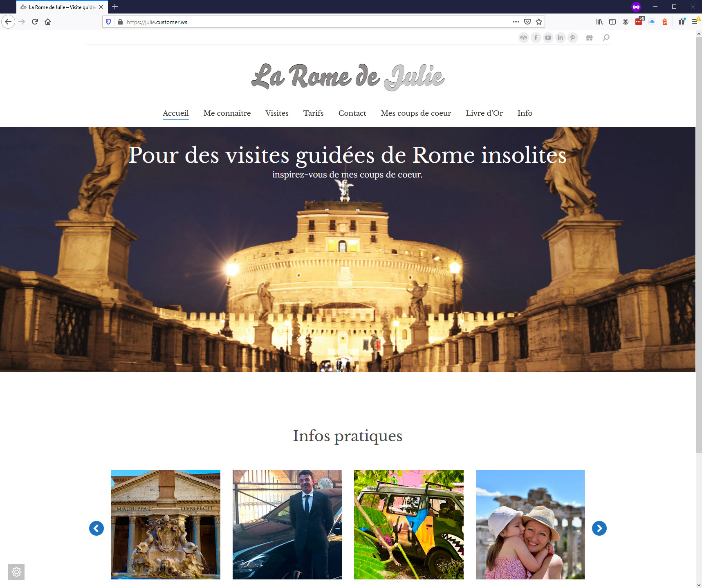Show next Infos pratiques carousel slide
Viewport: 702px width, 588px height.
(x=599, y=528)
